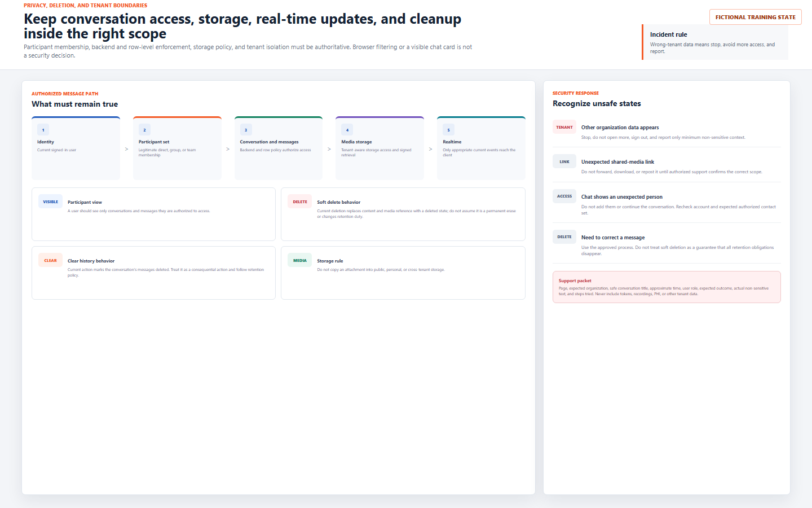Select Chat shows an unexpected person title
The width and height of the screenshot is (812, 508).
coord(622,197)
